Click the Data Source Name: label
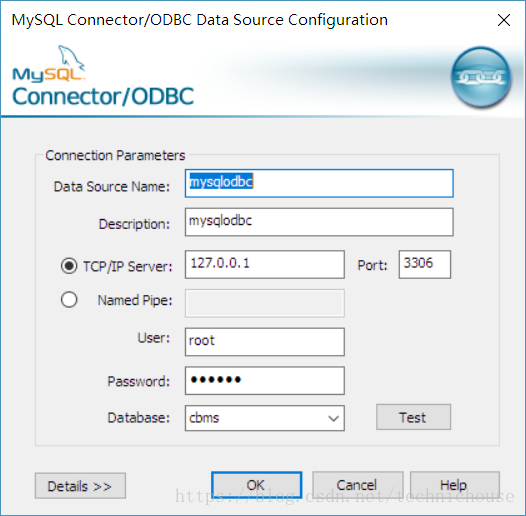Viewport: 526px width, 516px height. coord(112,187)
